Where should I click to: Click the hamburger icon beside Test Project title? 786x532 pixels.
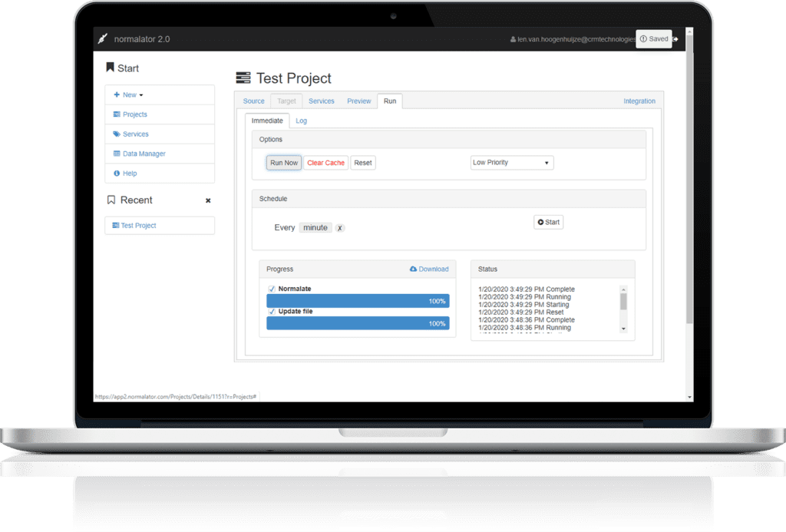[243, 78]
